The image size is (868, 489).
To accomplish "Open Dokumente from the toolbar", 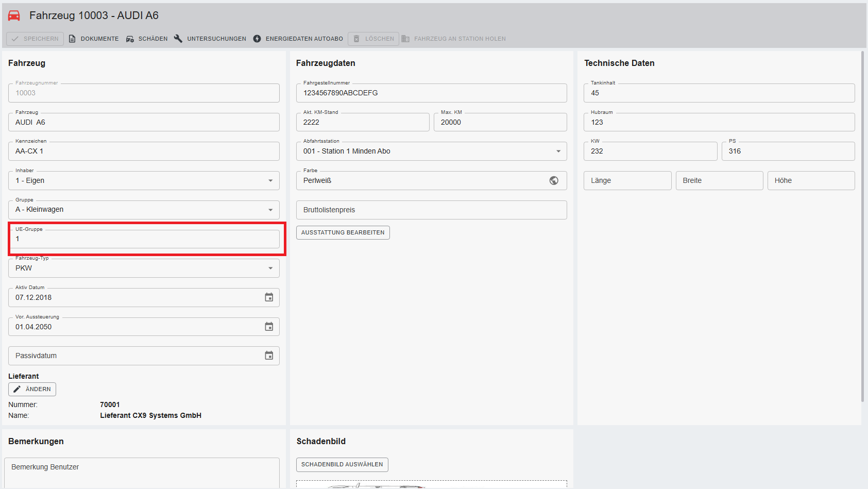I will (x=94, y=39).
